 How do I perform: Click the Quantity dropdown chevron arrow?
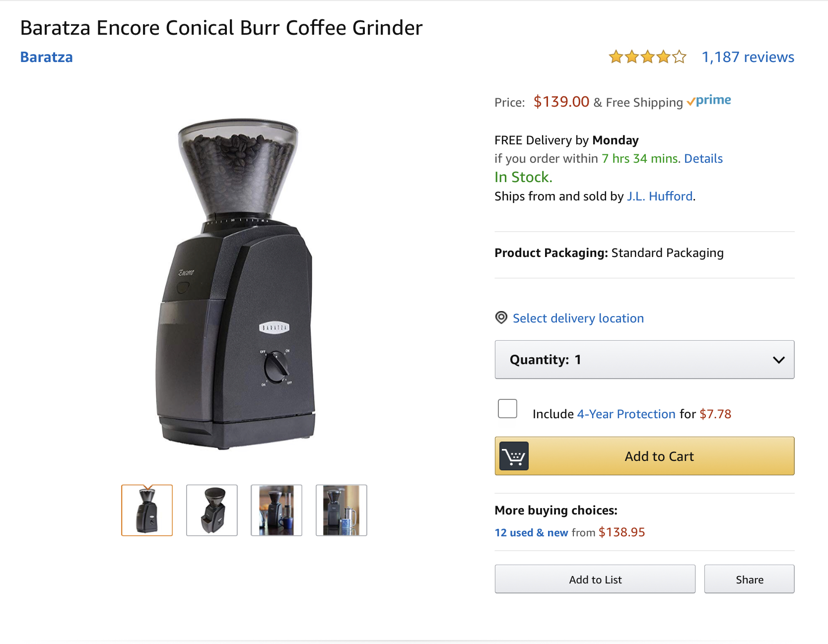tap(779, 360)
